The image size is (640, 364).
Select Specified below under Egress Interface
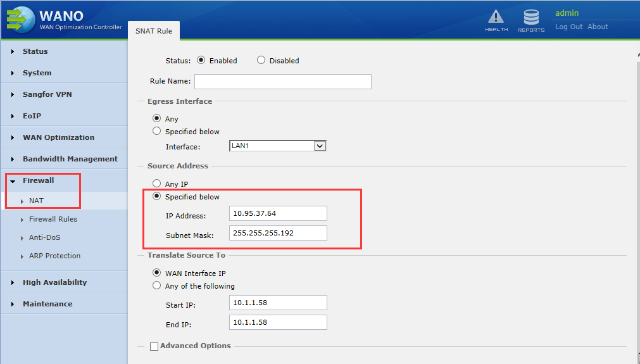click(157, 132)
